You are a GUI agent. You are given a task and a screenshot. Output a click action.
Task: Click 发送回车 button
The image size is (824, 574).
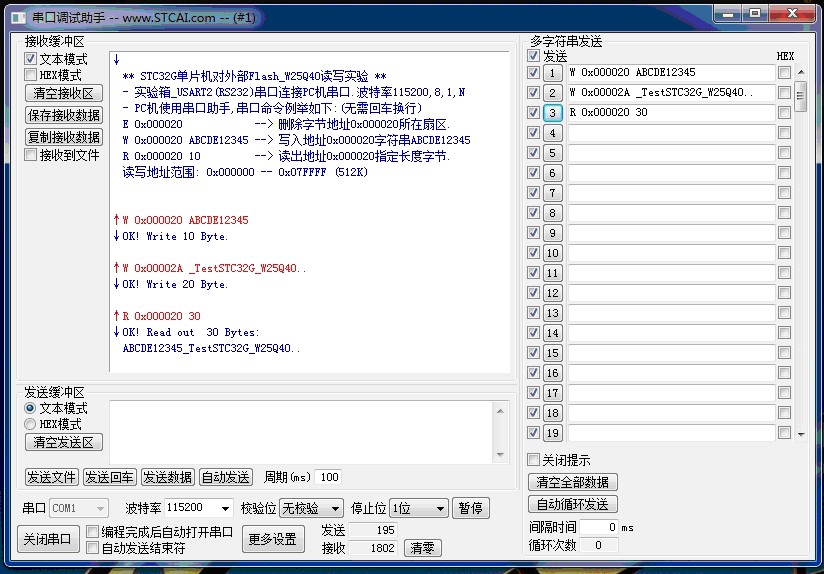pos(109,477)
